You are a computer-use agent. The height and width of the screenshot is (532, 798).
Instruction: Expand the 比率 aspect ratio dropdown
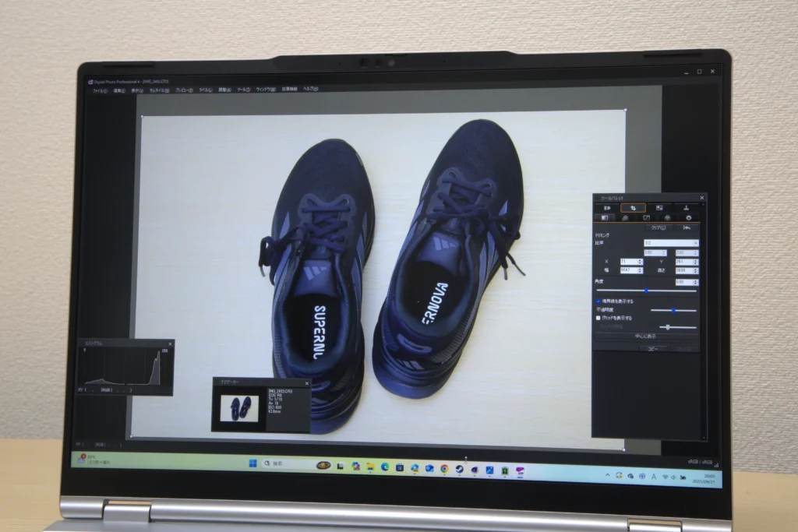pyautogui.click(x=695, y=243)
